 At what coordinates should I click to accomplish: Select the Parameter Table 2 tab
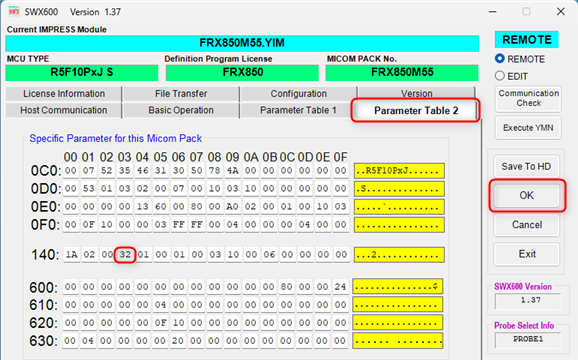point(416,111)
